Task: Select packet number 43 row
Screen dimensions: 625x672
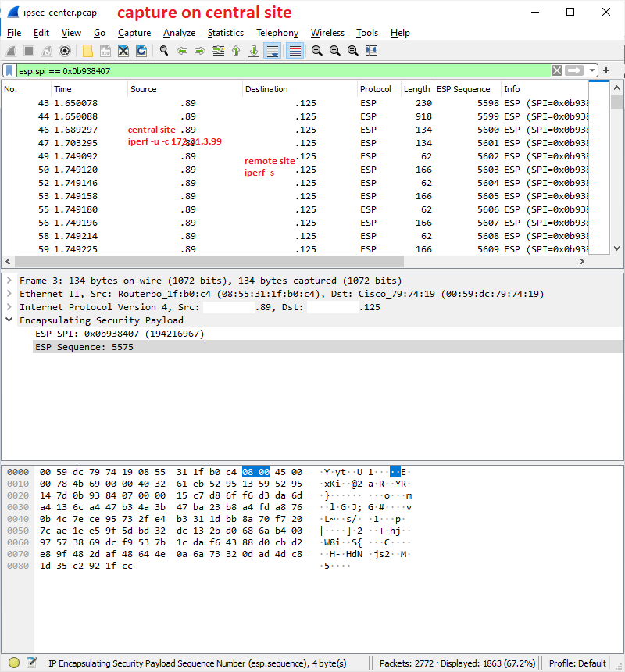Action: pyautogui.click(x=295, y=103)
